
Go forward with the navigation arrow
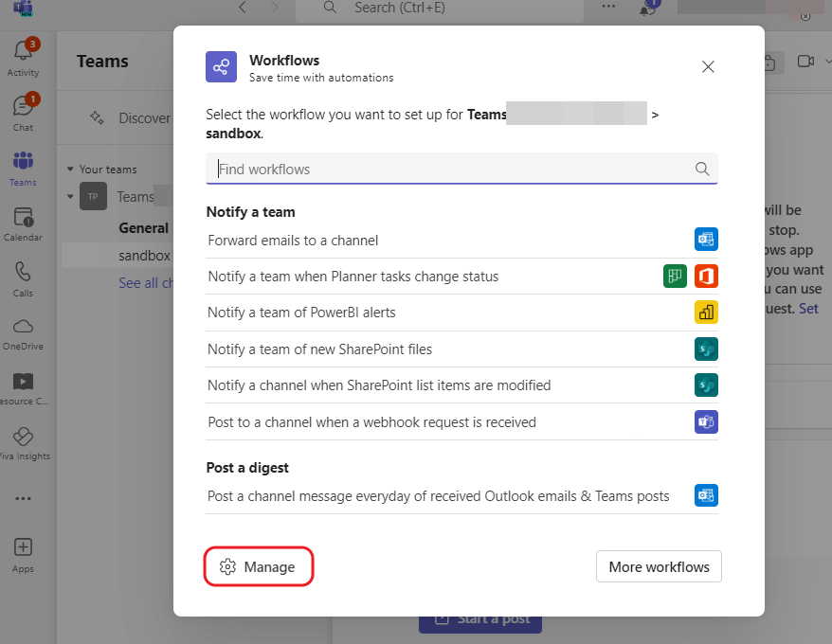(x=274, y=8)
